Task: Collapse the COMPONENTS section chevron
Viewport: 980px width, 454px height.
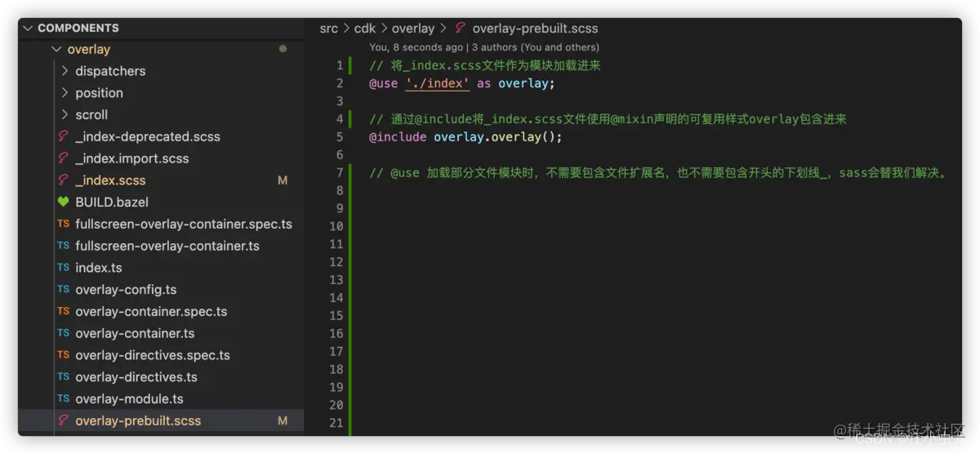Action: [x=29, y=28]
